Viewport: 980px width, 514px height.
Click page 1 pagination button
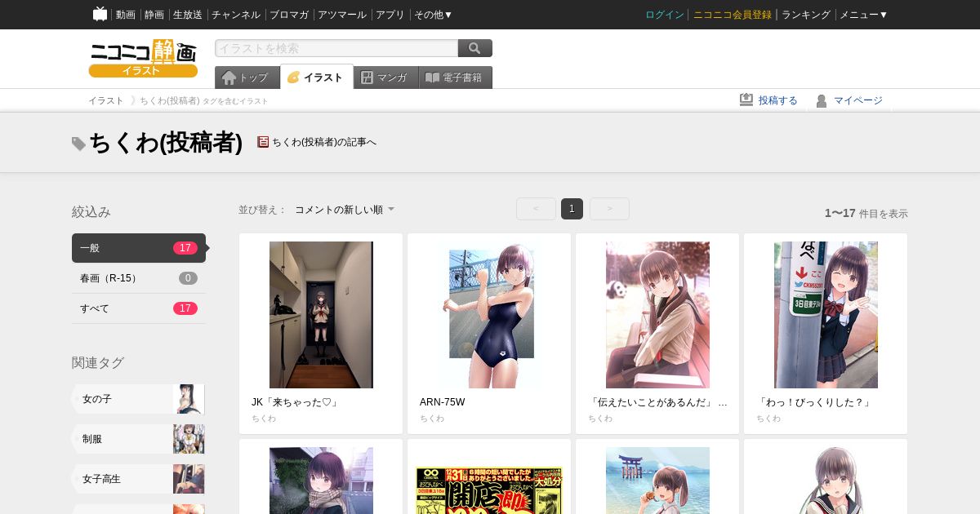pyautogui.click(x=572, y=209)
